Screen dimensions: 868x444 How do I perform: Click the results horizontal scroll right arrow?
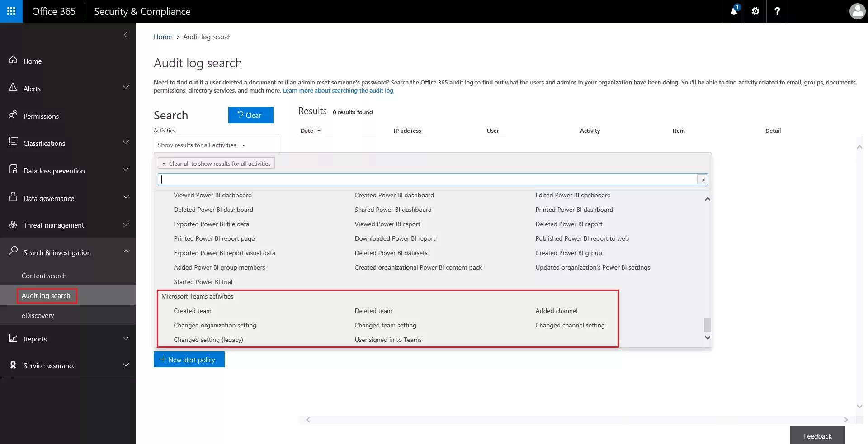point(846,420)
